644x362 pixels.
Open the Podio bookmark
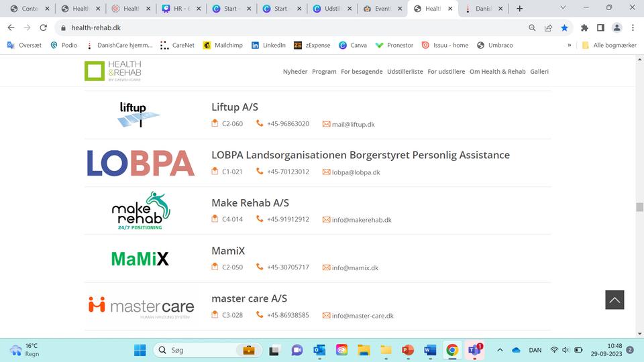pyautogui.click(x=64, y=45)
